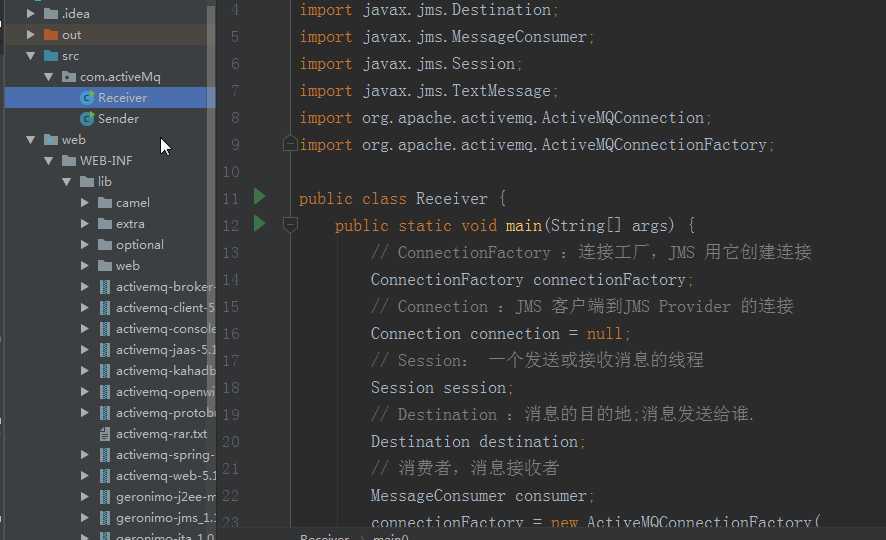Image resolution: width=886 pixels, height=540 pixels.
Task: Click the activemq-console jar icon
Action: (105, 329)
